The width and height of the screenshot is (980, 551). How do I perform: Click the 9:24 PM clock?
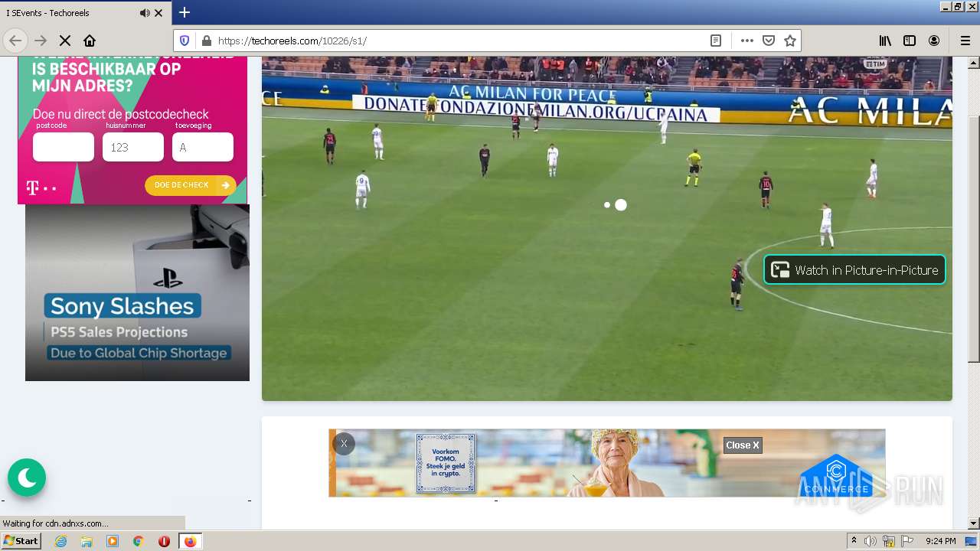[x=940, y=541]
